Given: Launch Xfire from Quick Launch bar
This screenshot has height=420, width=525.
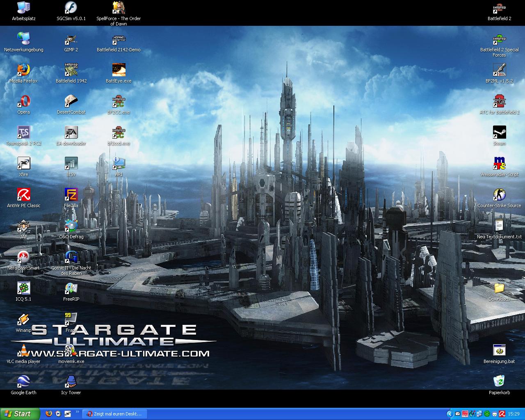Looking at the screenshot, I should point(68,414).
